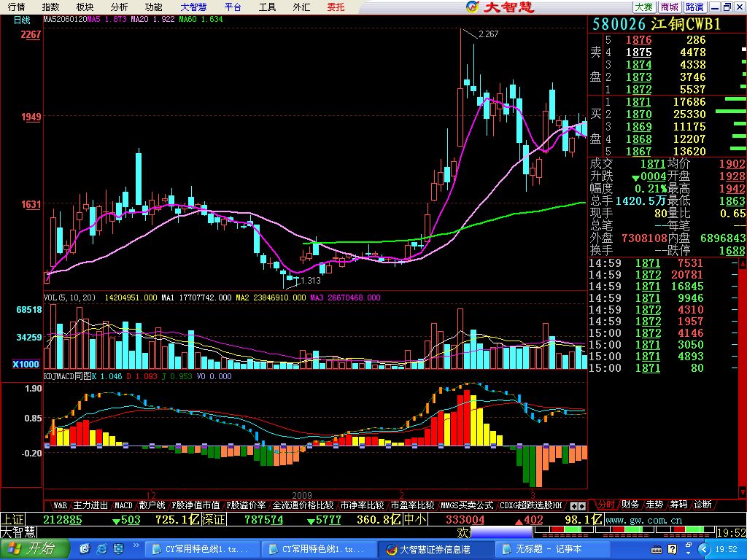The width and height of the screenshot is (747, 560).
Task: Open the 分析 menu
Action: 119,7
